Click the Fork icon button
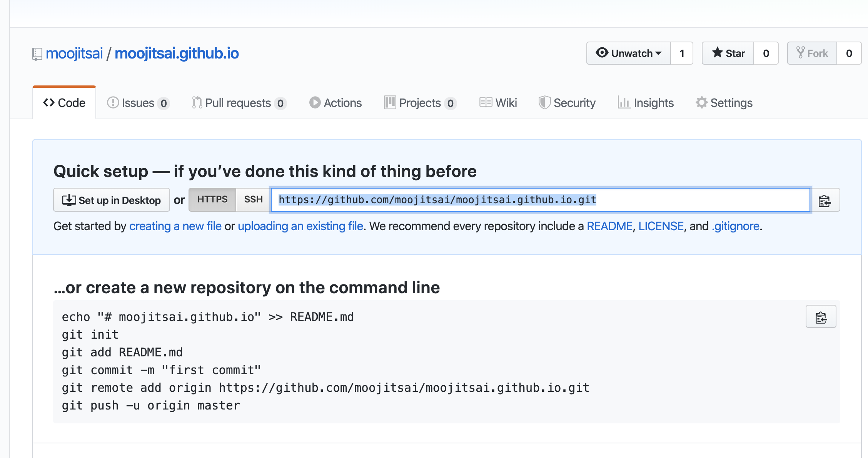Screen dimensions: 868x458 tap(812, 53)
